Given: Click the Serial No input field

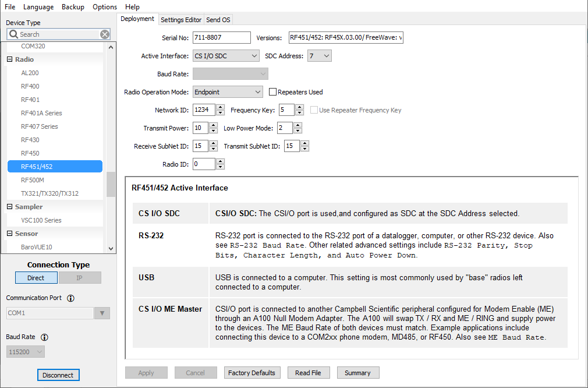Looking at the screenshot, I should pos(221,38).
